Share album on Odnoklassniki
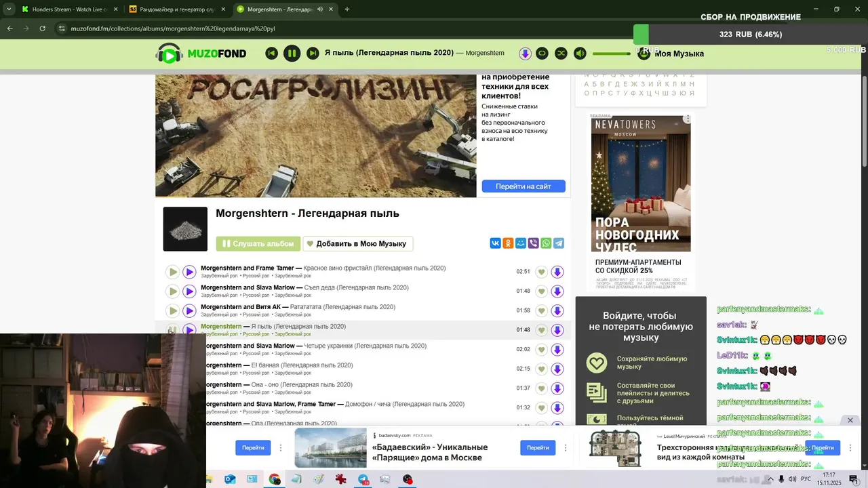This screenshot has height=488, width=868. tap(508, 243)
